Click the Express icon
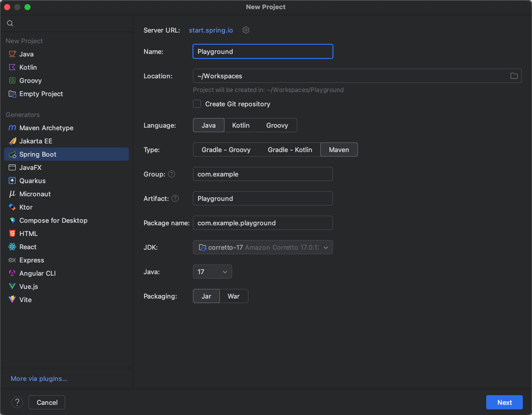532x415 pixels. [x=12, y=260]
